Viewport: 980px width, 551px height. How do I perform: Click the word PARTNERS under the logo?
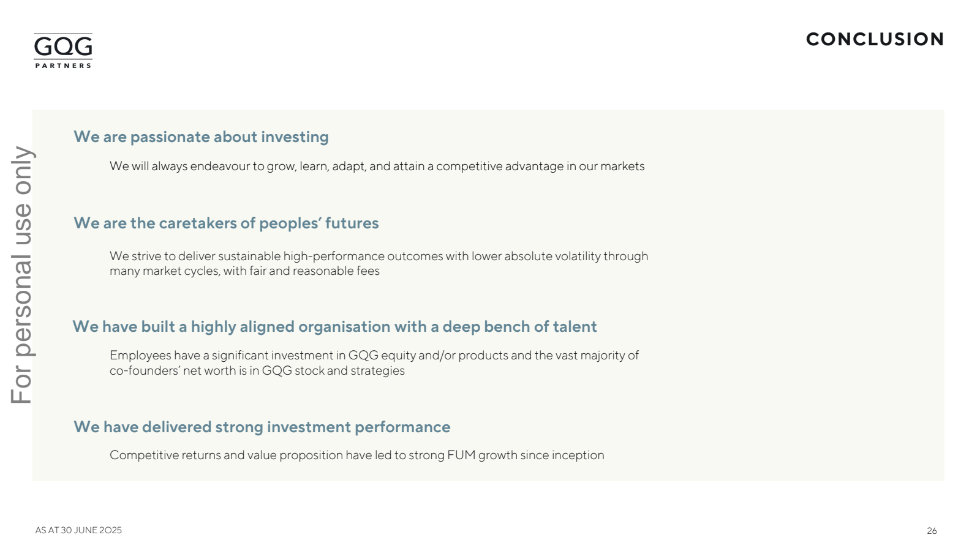(63, 66)
